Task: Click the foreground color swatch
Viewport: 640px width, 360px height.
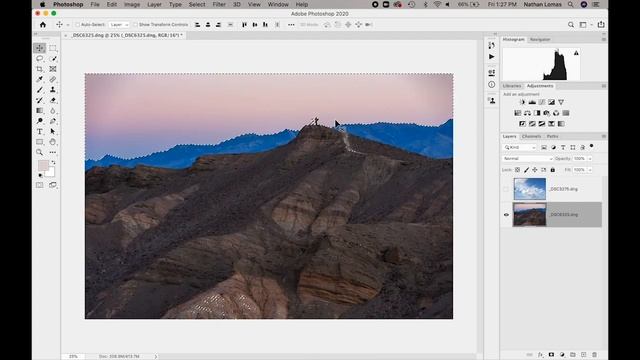Action: pyautogui.click(x=43, y=165)
